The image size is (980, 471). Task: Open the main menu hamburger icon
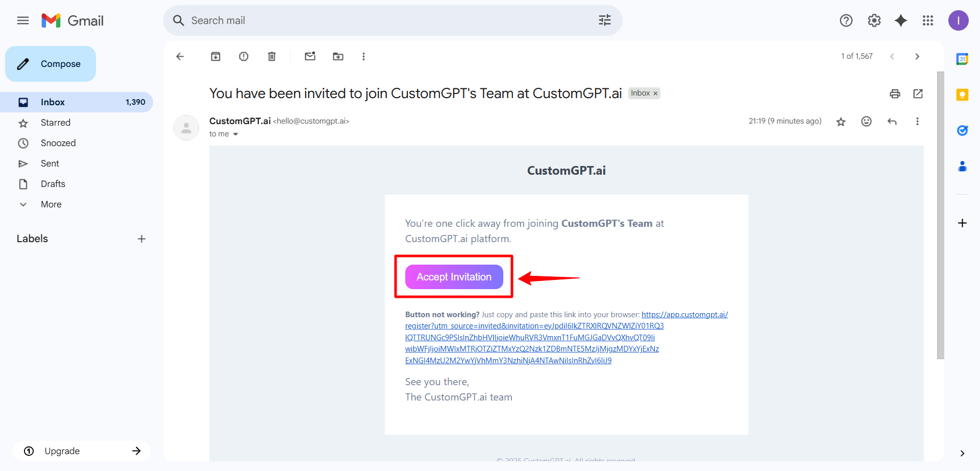click(23, 20)
